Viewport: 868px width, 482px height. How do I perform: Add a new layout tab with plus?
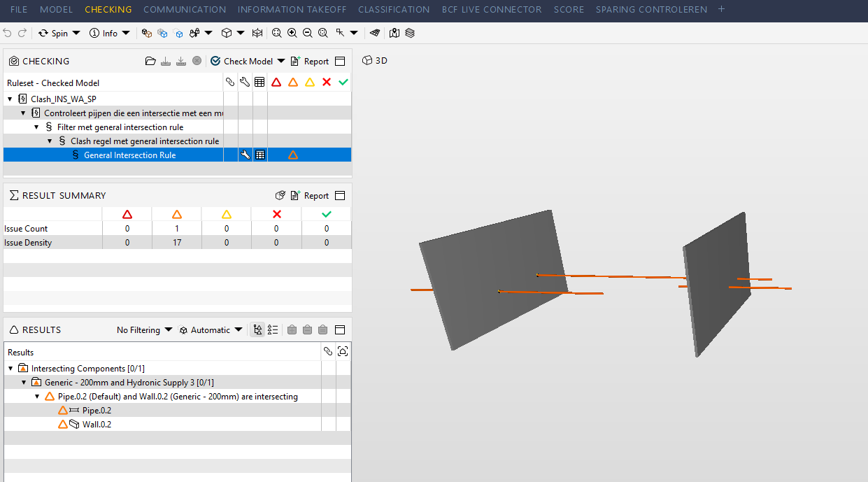722,10
